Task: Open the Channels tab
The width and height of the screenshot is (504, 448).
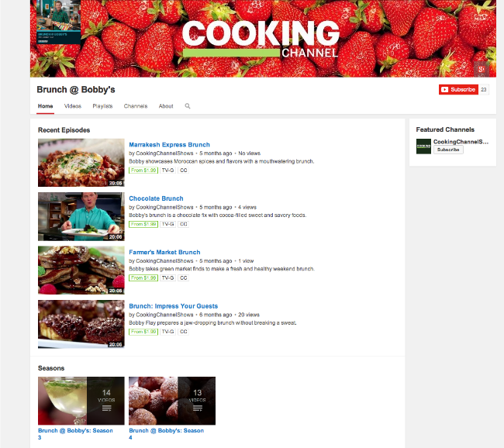Action: point(136,106)
